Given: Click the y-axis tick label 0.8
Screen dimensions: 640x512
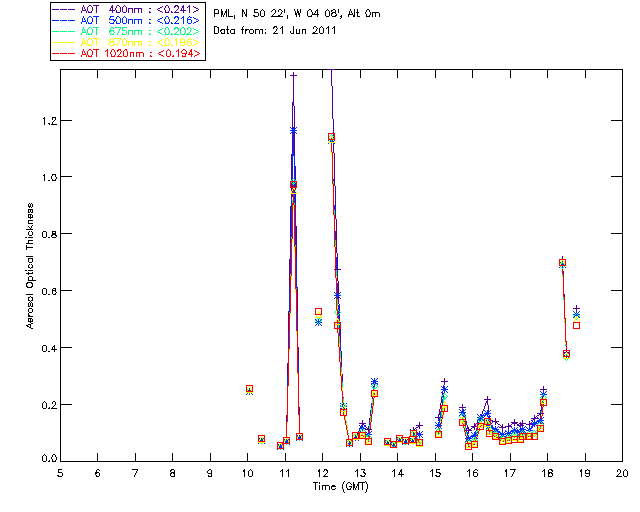Looking at the screenshot, I should (49, 234).
